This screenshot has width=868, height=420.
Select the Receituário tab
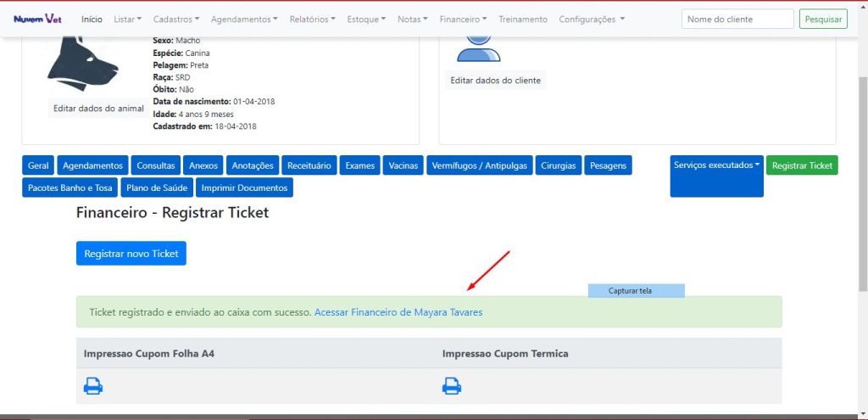click(x=309, y=165)
